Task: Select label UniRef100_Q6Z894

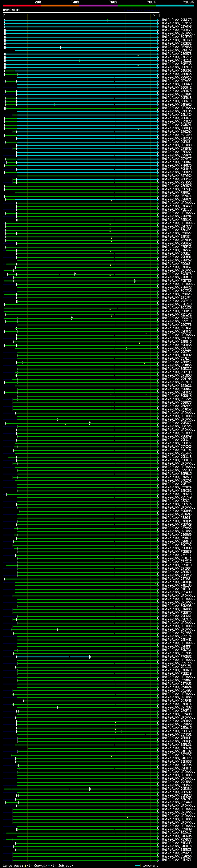Action: tap(177, 94)
